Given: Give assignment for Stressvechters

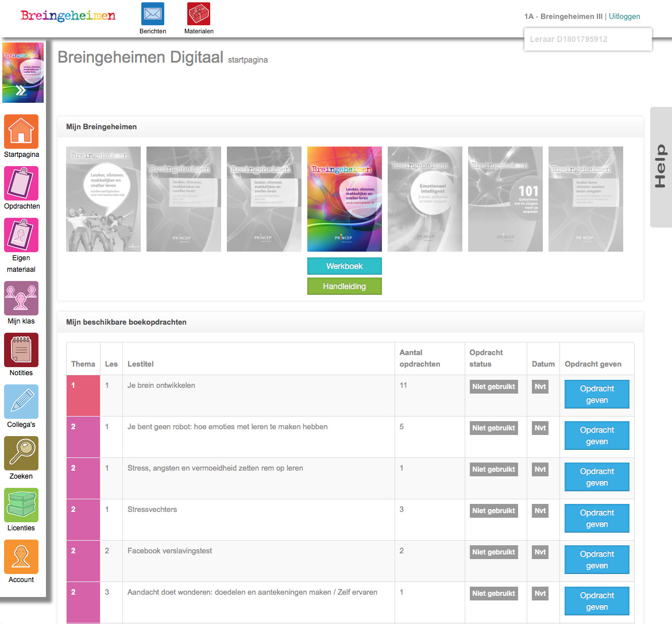Looking at the screenshot, I should [x=597, y=518].
